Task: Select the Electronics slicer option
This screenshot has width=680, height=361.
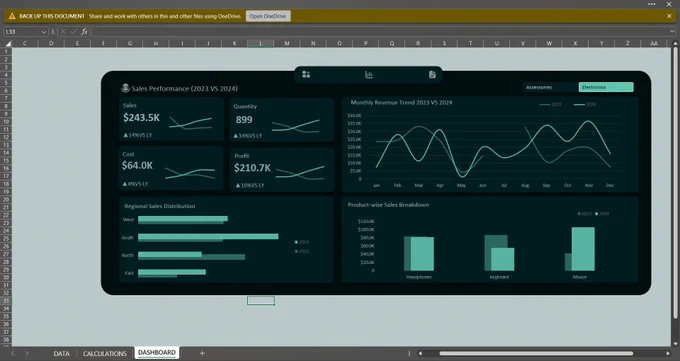Action: 606,87
